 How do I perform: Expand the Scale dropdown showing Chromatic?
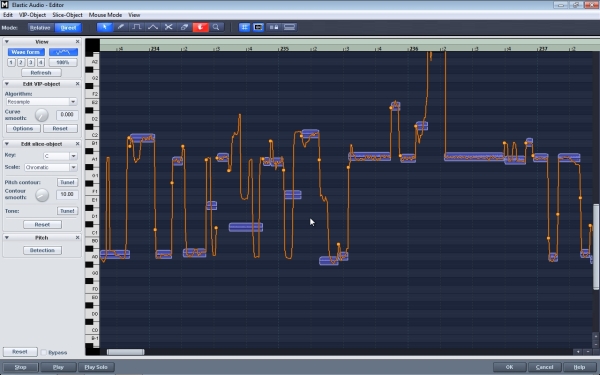pyautogui.click(x=51, y=167)
